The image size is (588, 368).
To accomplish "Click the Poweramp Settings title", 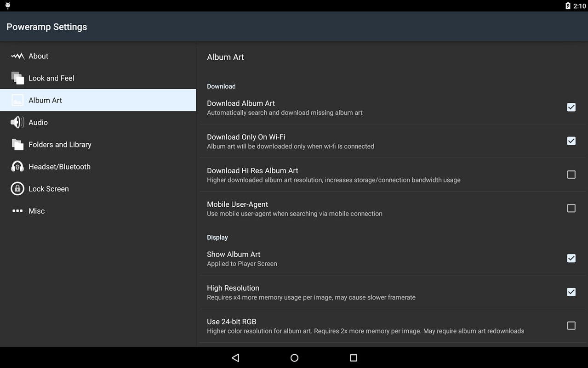I will click(x=47, y=27).
